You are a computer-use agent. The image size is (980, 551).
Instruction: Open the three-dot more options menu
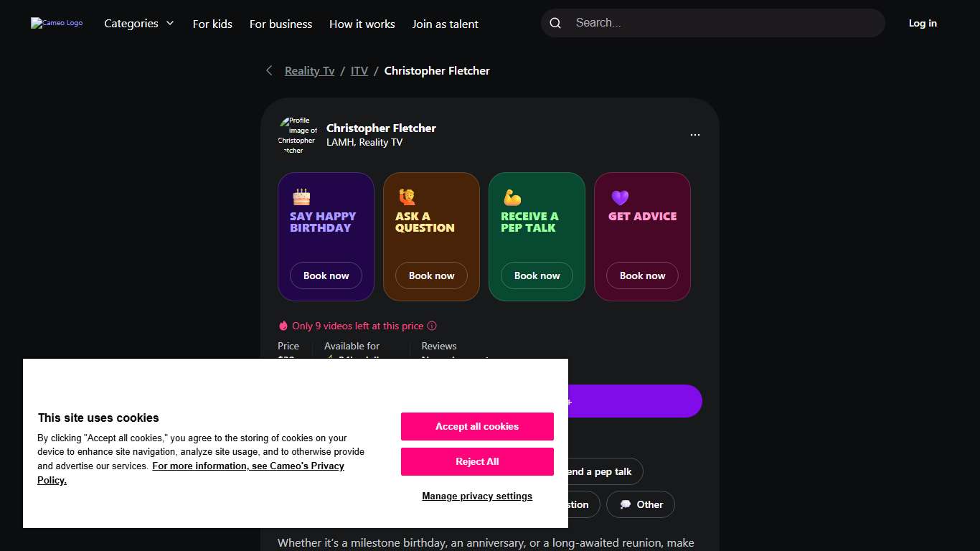tap(694, 135)
